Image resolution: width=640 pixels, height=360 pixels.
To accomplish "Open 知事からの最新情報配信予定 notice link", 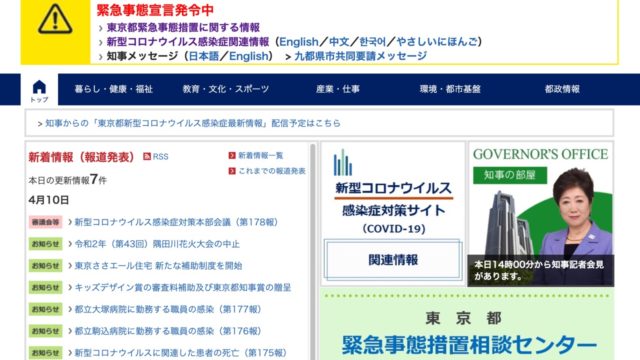I will tap(193, 123).
